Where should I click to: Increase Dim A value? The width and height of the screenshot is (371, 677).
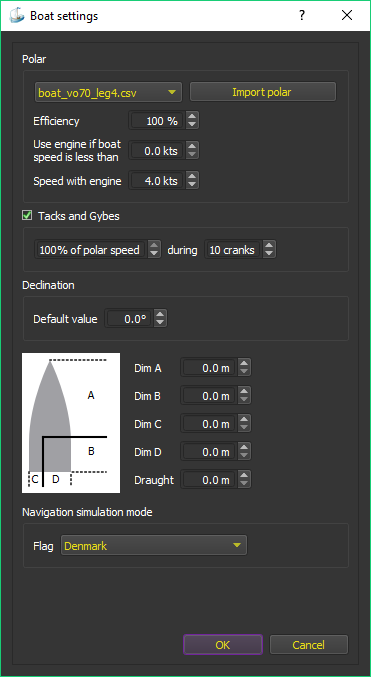[x=244, y=363]
